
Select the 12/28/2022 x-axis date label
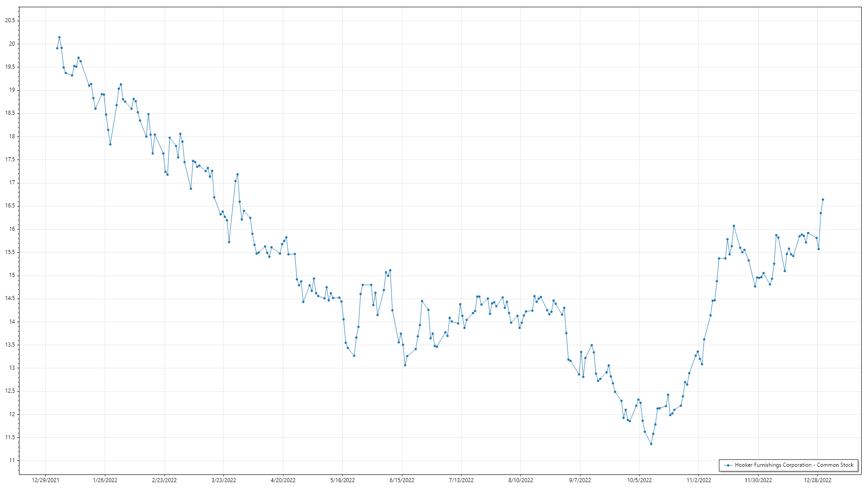click(x=817, y=480)
